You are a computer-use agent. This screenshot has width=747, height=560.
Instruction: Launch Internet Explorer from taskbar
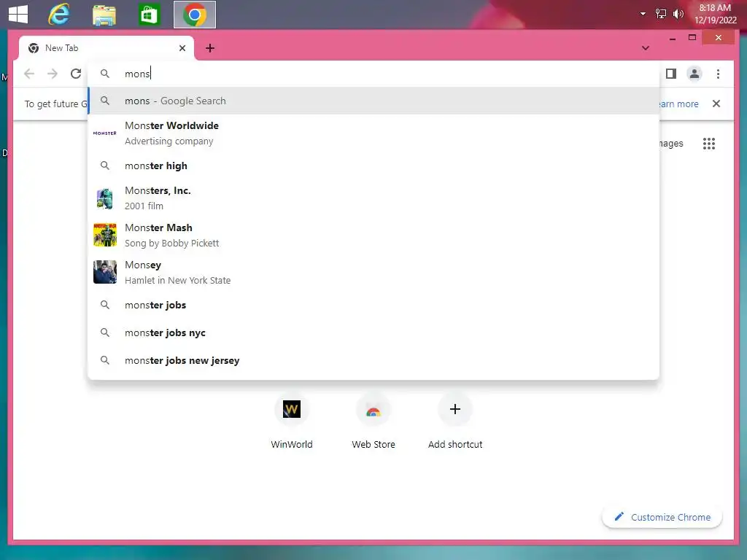pos(59,15)
